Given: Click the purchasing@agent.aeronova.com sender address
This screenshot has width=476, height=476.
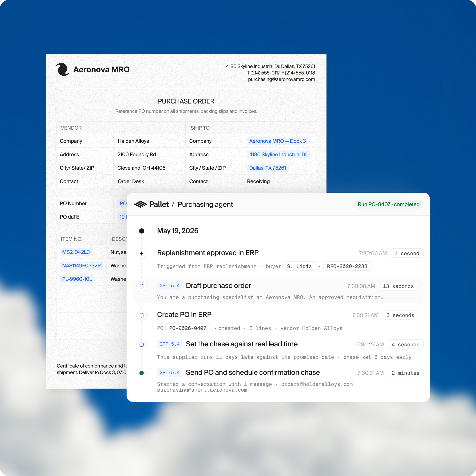Looking at the screenshot, I should coord(202,390).
